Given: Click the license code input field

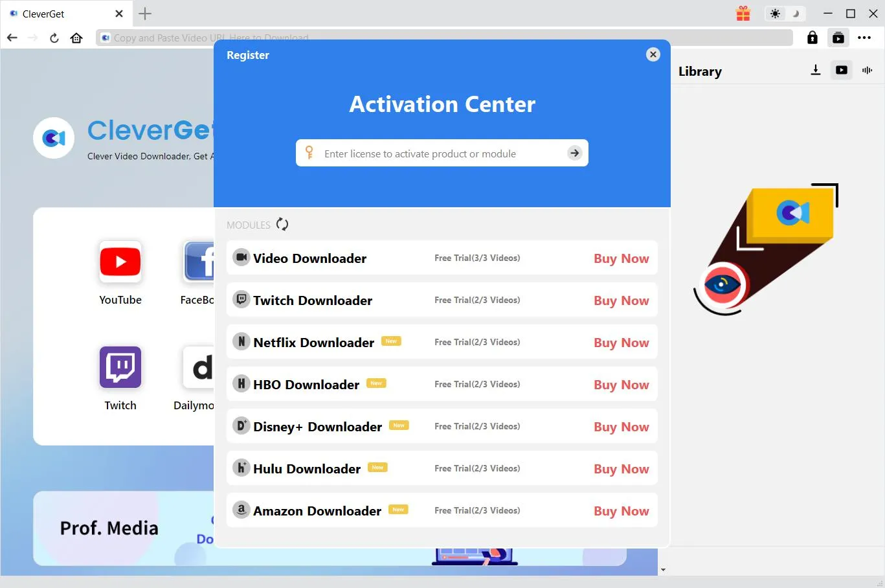Looking at the screenshot, I should click(440, 153).
